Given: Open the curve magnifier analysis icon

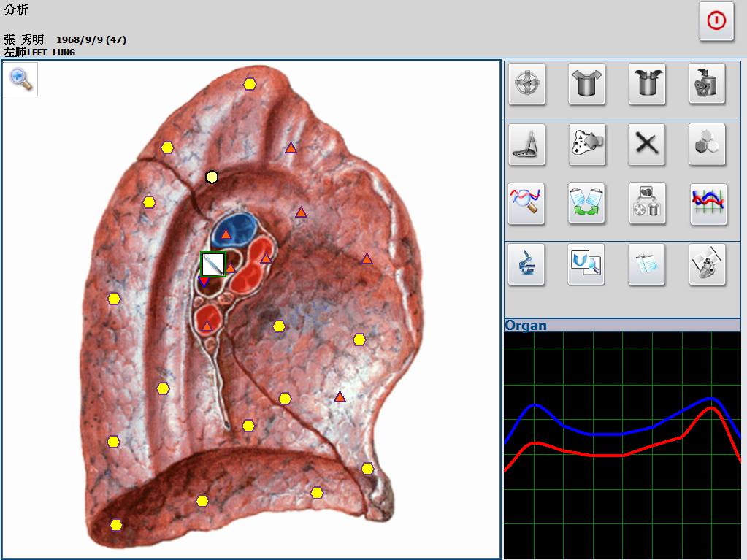Looking at the screenshot, I should [526, 204].
